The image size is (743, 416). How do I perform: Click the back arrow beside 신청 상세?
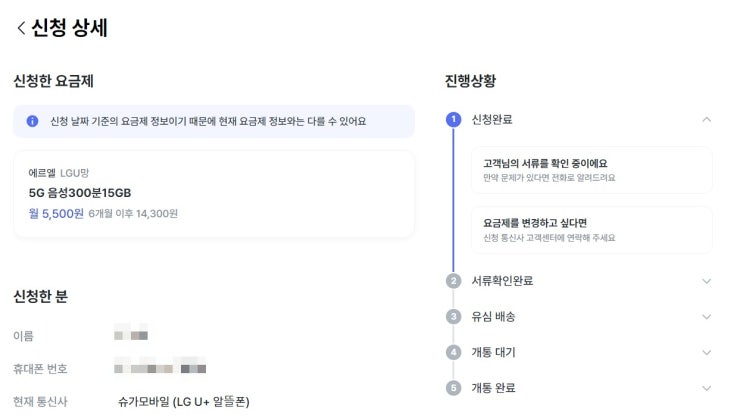20,28
